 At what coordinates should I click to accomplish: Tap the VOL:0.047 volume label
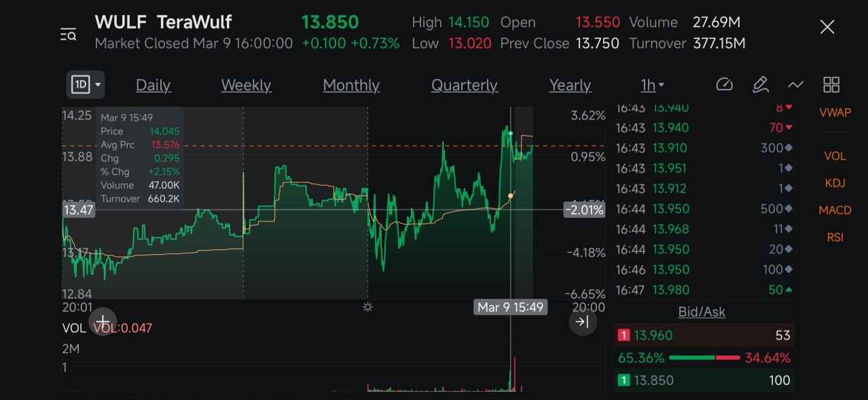click(122, 328)
